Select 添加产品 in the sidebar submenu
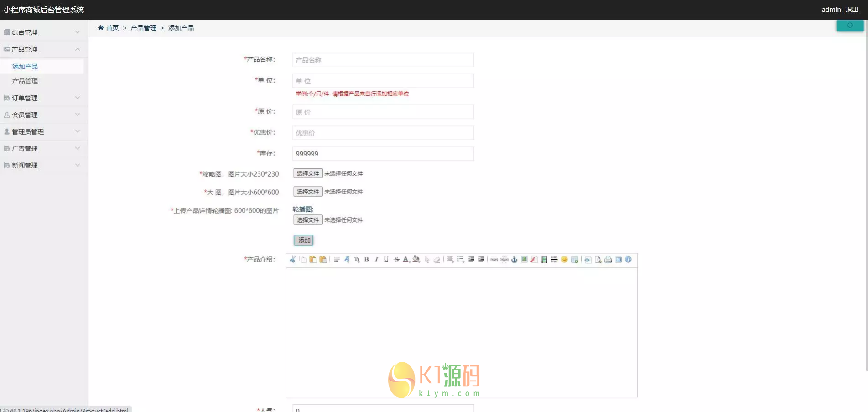 pos(25,67)
